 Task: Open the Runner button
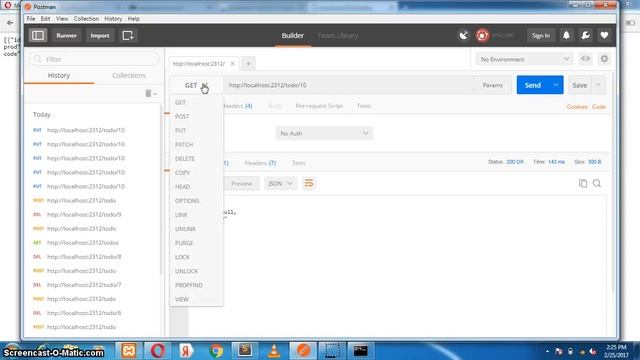[66, 36]
